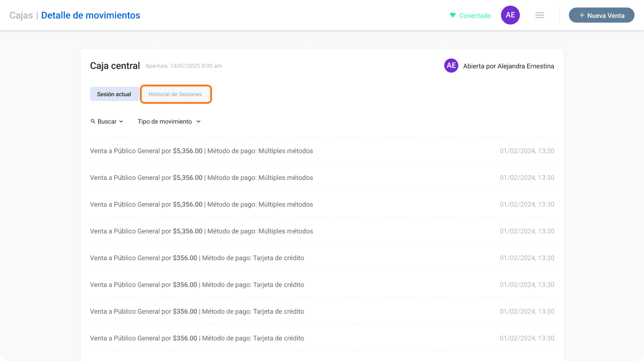Click Abierta por Alejandra Ernestina label
Image resolution: width=644 pixels, height=361 pixels.
tap(509, 66)
